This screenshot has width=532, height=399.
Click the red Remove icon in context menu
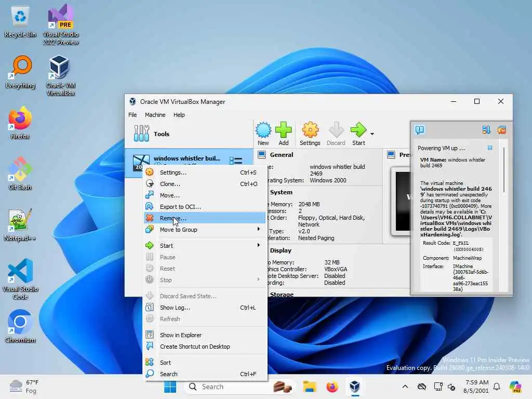[150, 218]
